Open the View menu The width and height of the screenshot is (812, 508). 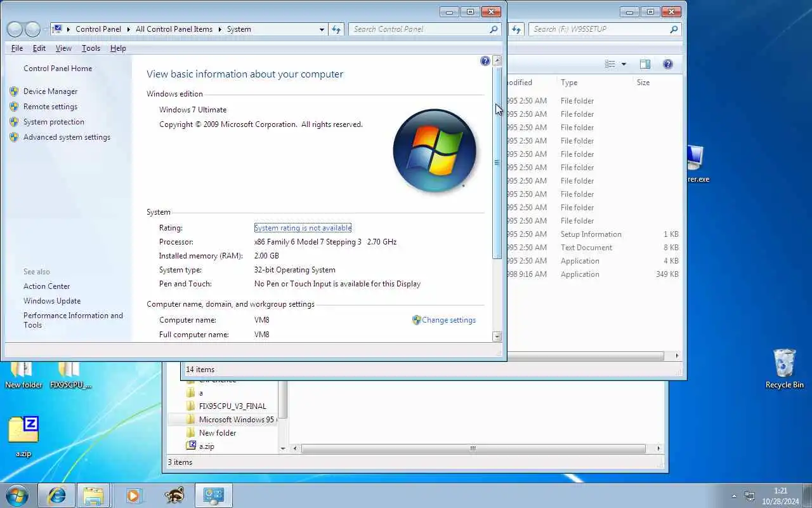click(x=63, y=48)
